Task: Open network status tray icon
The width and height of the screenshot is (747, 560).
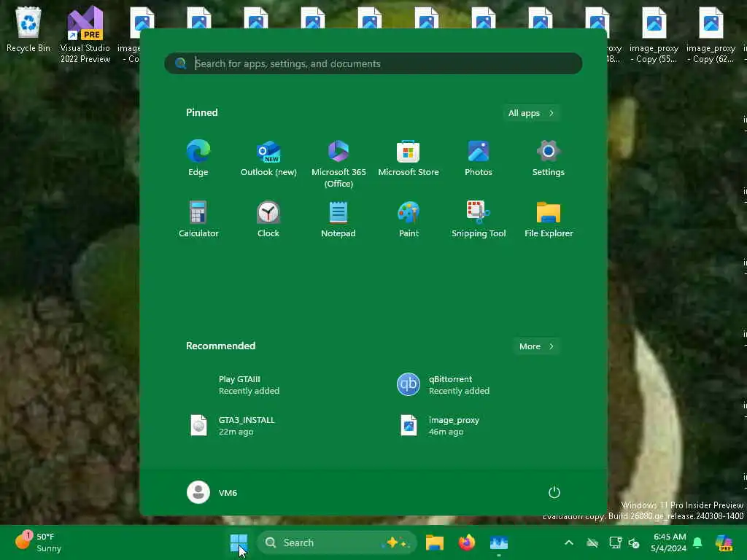Action: (616, 542)
